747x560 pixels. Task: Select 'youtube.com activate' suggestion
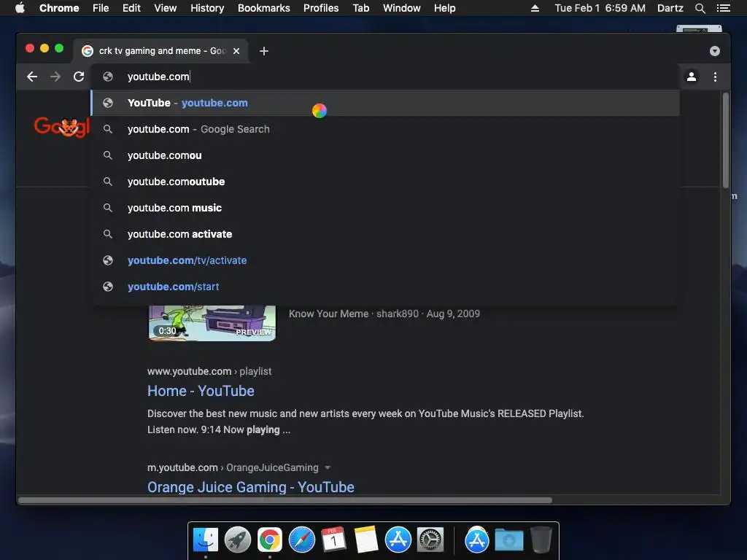[x=385, y=234]
